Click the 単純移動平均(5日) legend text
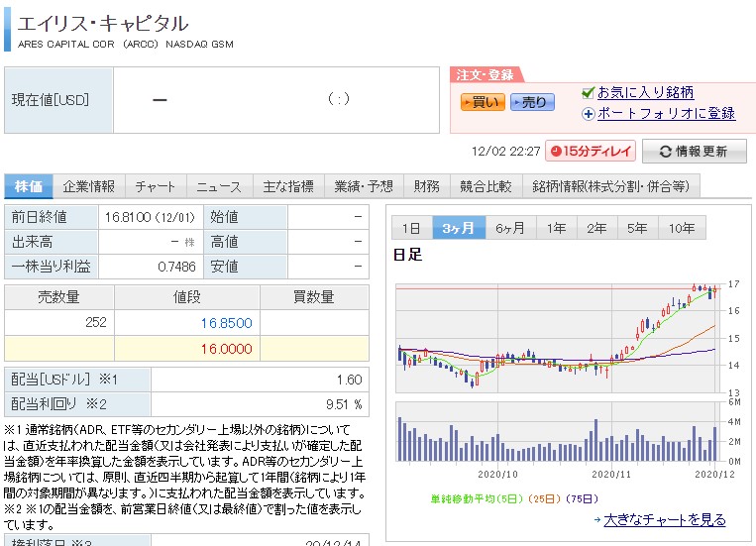This screenshot has width=756, height=546. tap(477, 498)
